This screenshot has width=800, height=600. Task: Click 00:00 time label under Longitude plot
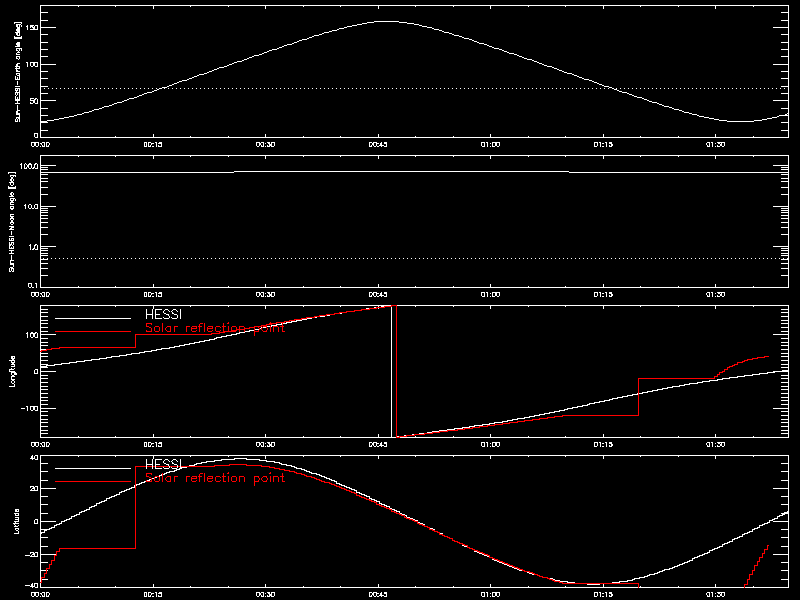click(40, 444)
